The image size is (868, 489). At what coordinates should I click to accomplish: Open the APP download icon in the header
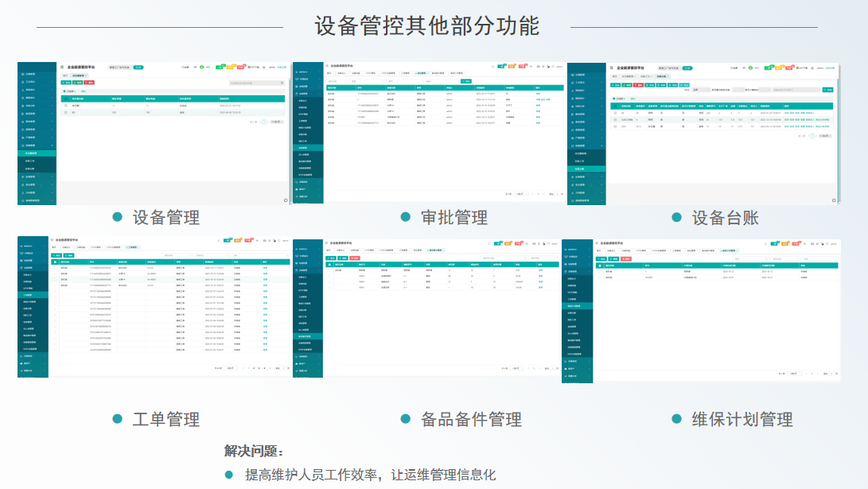[x=248, y=68]
